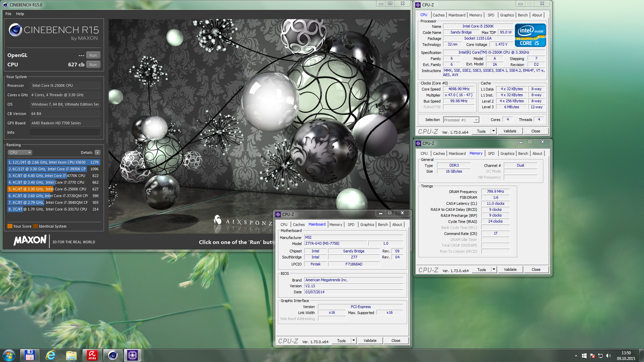
Task: Open the CPU ranking type dropdown
Action: [20, 153]
